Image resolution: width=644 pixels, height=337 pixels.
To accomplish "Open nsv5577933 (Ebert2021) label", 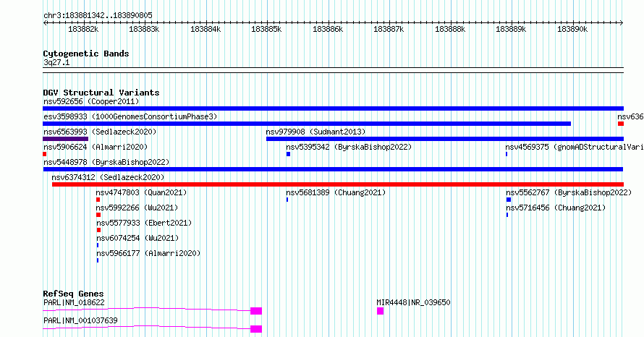I will tap(144, 223).
